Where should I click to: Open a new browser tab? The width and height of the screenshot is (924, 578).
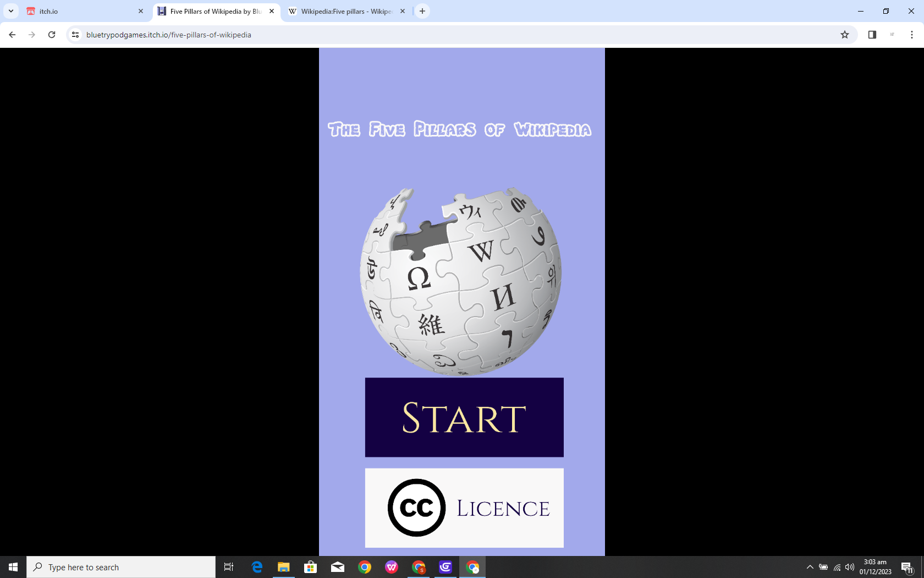(422, 11)
